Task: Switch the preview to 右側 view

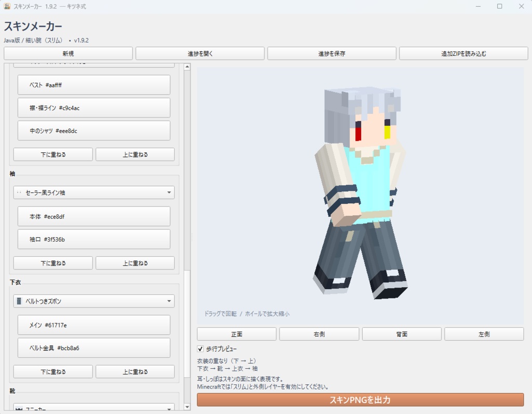Action: tap(320, 334)
